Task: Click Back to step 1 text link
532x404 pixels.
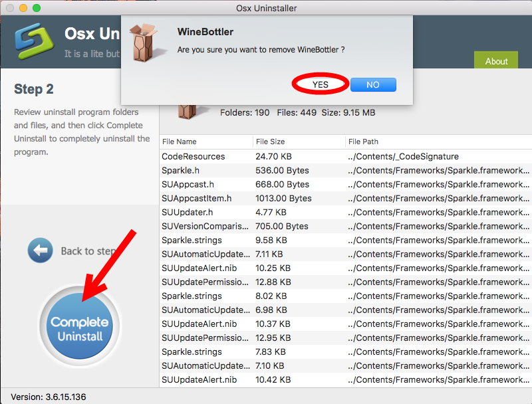Action: point(90,251)
